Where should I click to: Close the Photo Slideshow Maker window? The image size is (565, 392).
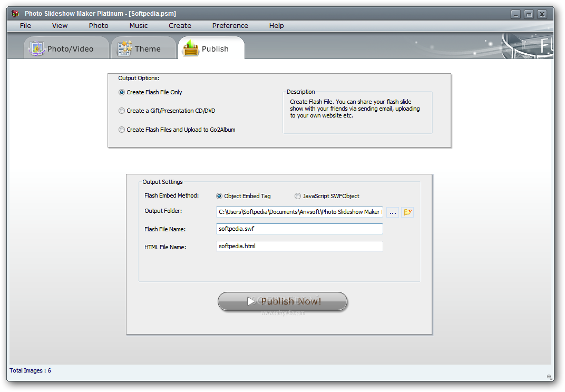point(542,14)
